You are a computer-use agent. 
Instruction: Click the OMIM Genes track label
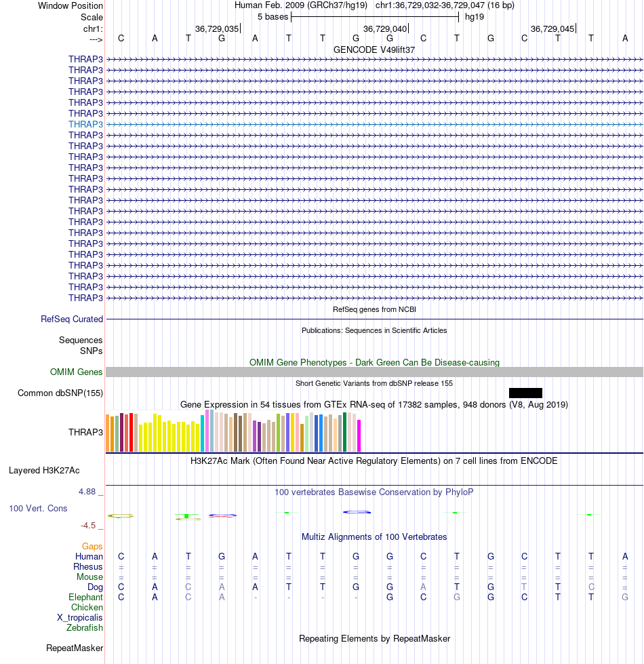pos(76,372)
